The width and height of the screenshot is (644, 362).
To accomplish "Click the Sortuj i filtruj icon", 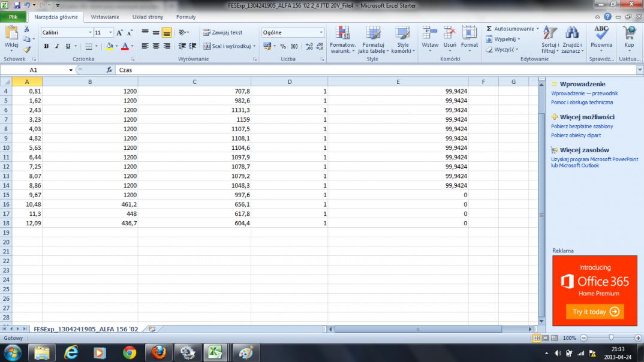I will tap(549, 34).
